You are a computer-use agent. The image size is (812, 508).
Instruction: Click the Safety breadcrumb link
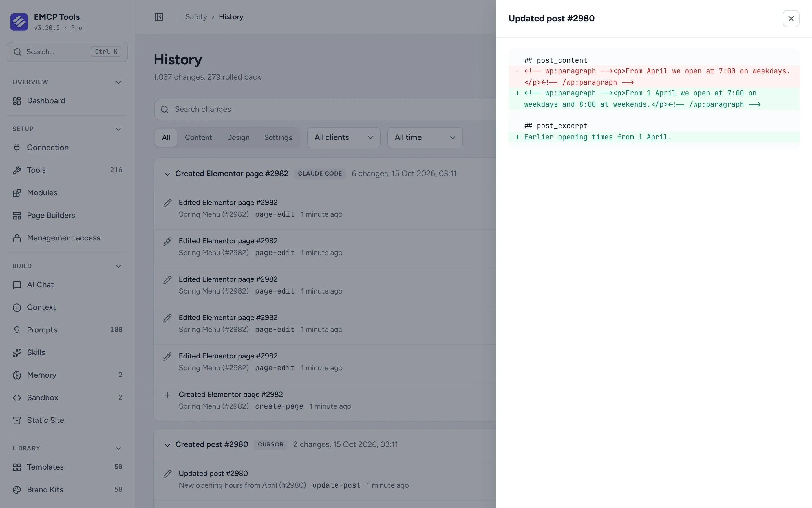pyautogui.click(x=196, y=17)
